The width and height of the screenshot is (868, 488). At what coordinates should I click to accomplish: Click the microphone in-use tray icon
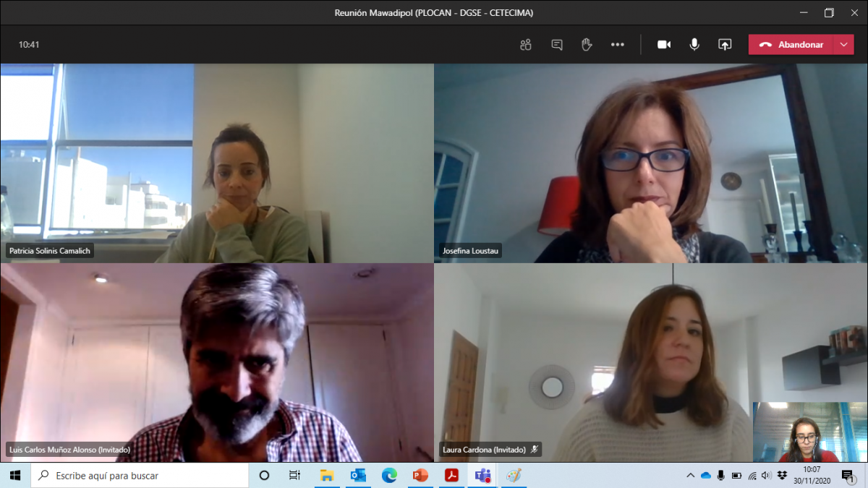coord(720,475)
